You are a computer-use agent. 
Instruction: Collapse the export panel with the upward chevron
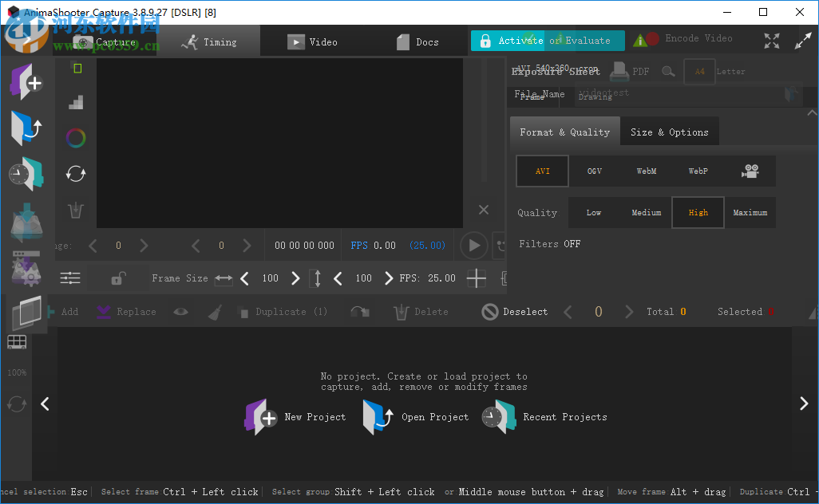812,112
